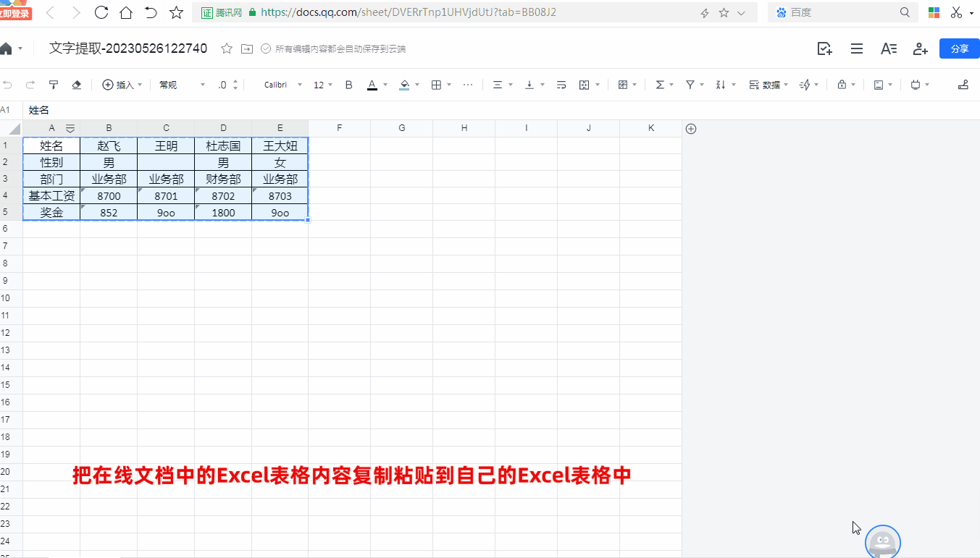Expand the fill color dropdown arrow
This screenshot has height=558, width=980.
tap(417, 85)
